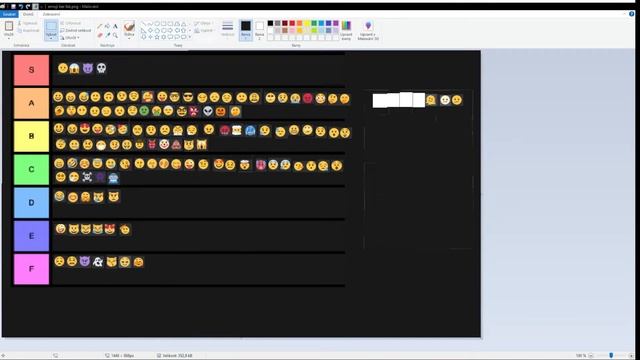
Task: Open the shape Outline (Obrys) dropdown
Action: 203,23
